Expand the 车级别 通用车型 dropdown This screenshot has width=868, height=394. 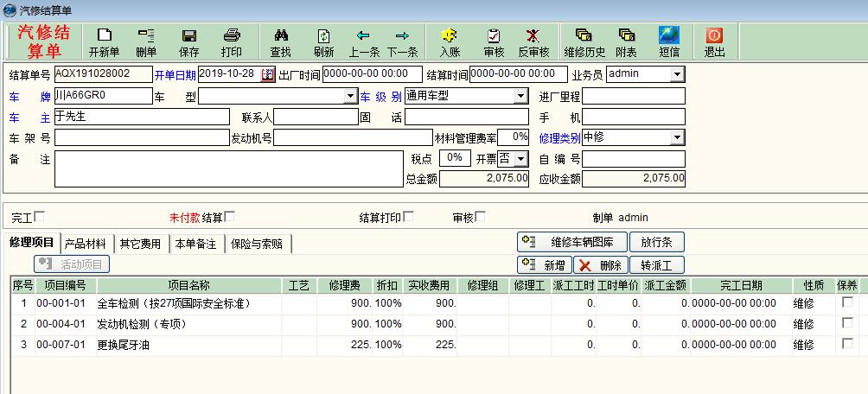point(520,96)
